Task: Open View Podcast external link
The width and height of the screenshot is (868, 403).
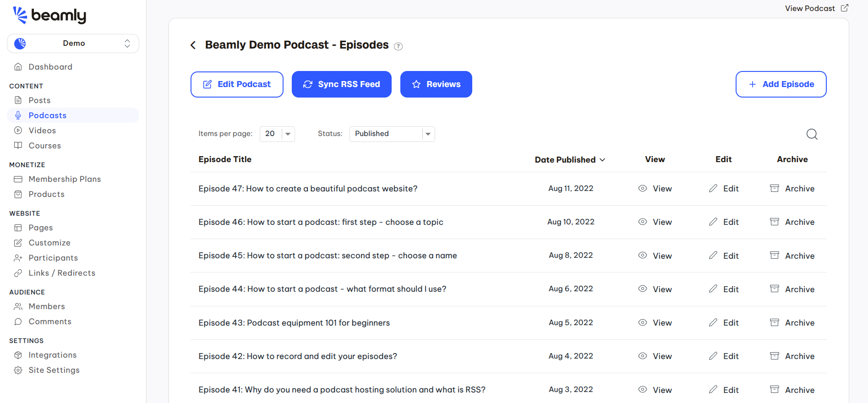Action: tap(817, 8)
